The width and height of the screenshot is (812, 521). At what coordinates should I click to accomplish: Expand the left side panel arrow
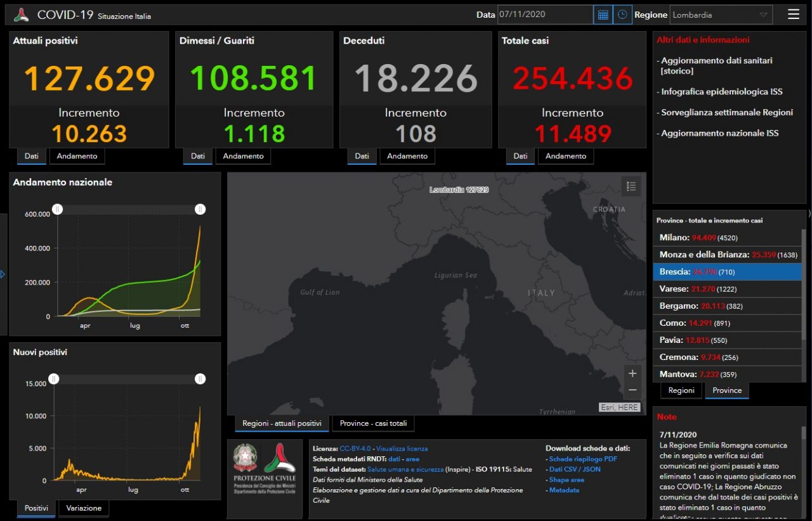point(3,274)
